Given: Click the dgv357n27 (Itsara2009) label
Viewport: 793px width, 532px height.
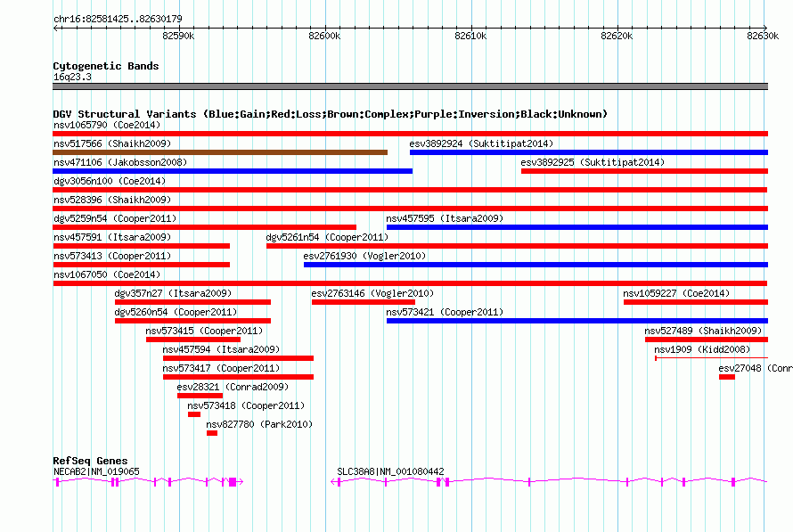Looking at the screenshot, I should tap(173, 293).
